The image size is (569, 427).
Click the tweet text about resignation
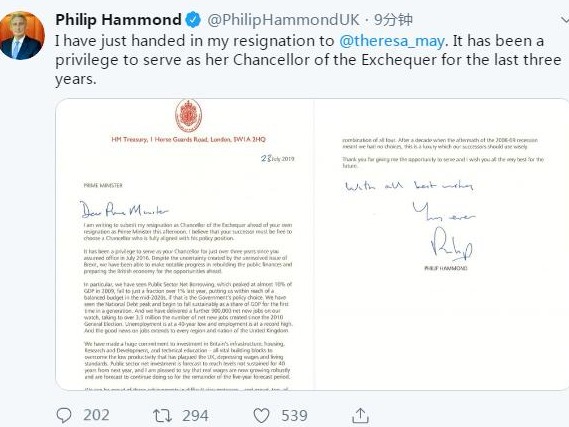308,60
